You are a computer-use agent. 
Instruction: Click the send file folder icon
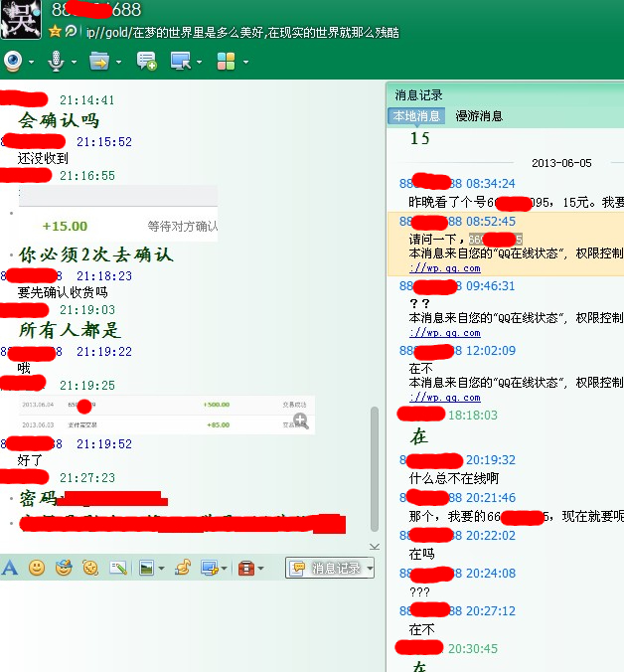coord(98,62)
